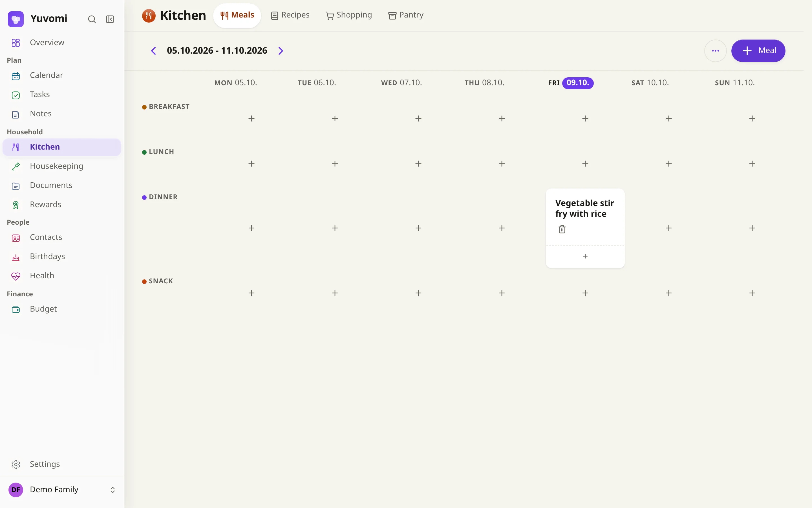812x508 pixels.
Task: Open Settings in the sidebar
Action: tap(62, 464)
